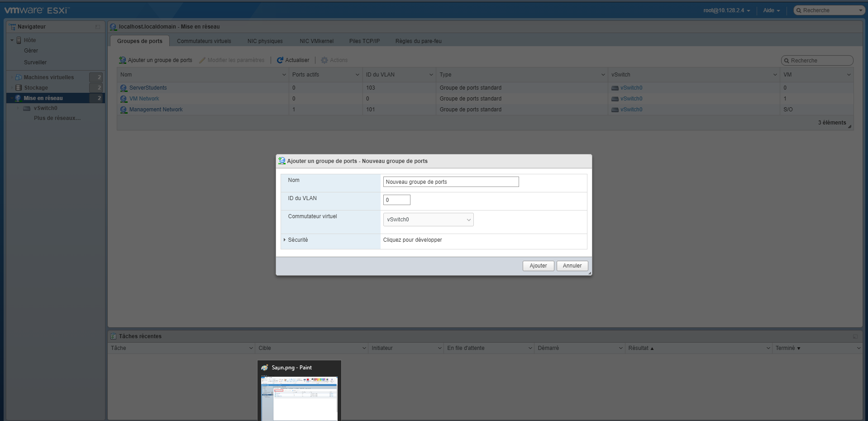
Task: Open the Aide help menu
Action: click(772, 10)
